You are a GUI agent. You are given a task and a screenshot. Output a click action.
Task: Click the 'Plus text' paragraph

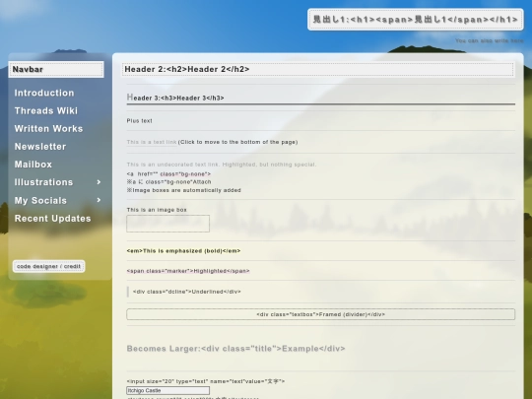[140, 121]
